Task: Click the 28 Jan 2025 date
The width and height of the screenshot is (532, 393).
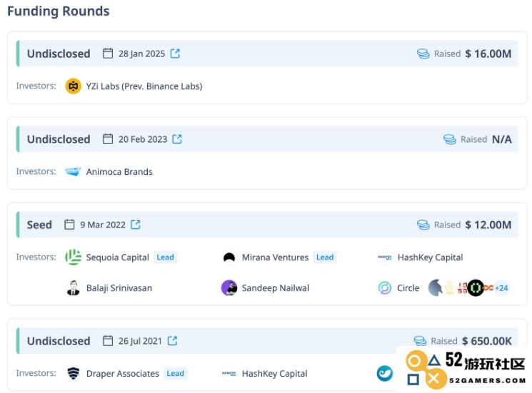Action: (x=142, y=54)
